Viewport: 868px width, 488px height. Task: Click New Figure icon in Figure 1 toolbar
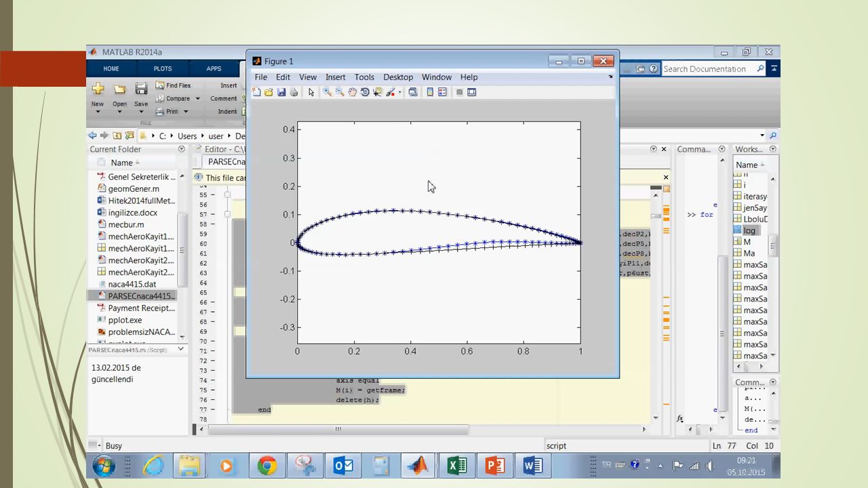pyautogui.click(x=256, y=92)
